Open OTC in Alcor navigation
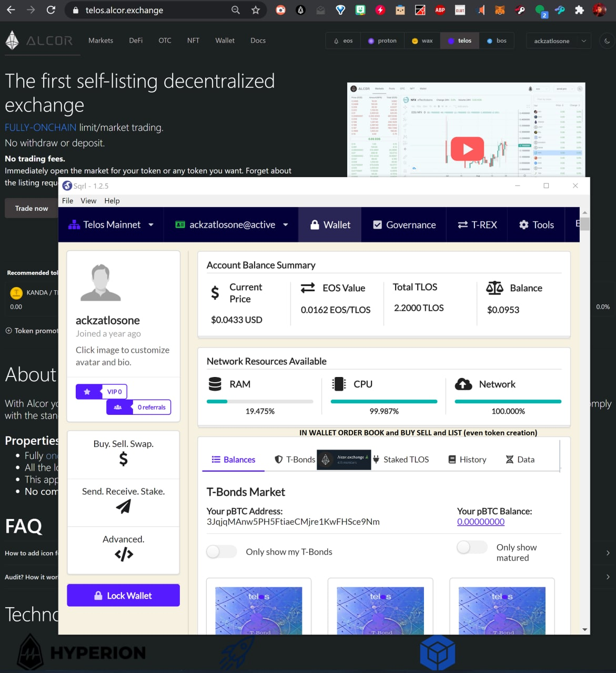The image size is (616, 673). [165, 40]
